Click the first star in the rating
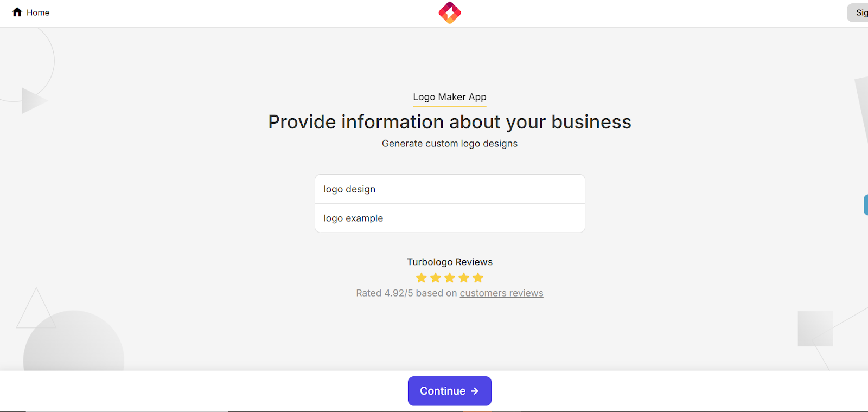Viewport: 868px width, 412px height. pyautogui.click(x=422, y=278)
